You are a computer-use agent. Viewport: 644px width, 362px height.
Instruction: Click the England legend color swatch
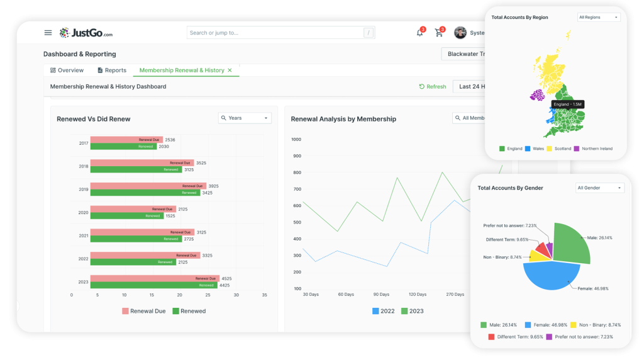tap(502, 149)
